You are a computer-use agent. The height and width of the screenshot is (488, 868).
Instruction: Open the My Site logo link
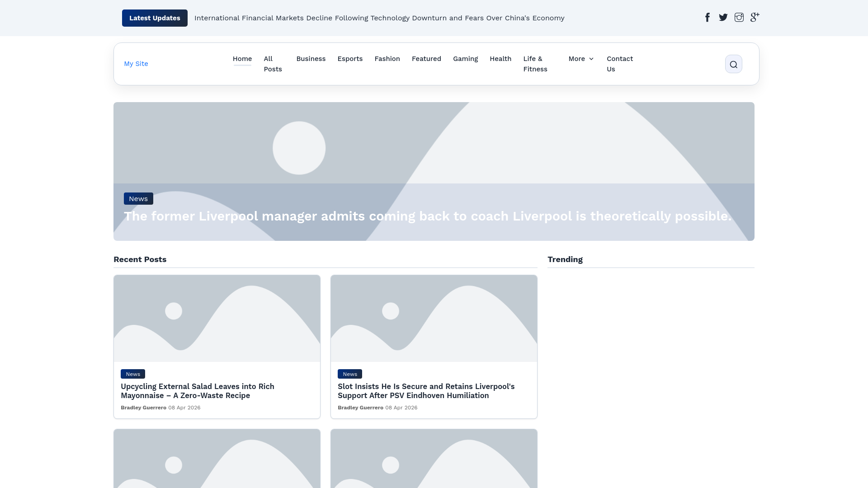(x=136, y=64)
